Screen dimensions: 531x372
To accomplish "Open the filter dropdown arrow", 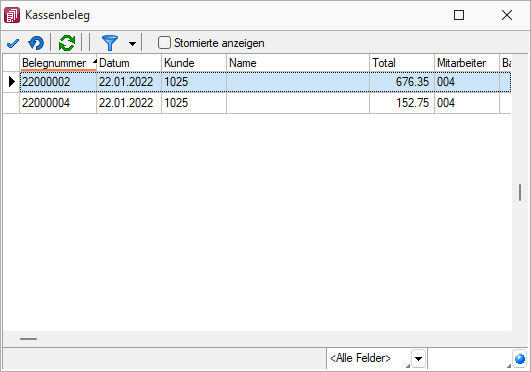I will coord(132,44).
